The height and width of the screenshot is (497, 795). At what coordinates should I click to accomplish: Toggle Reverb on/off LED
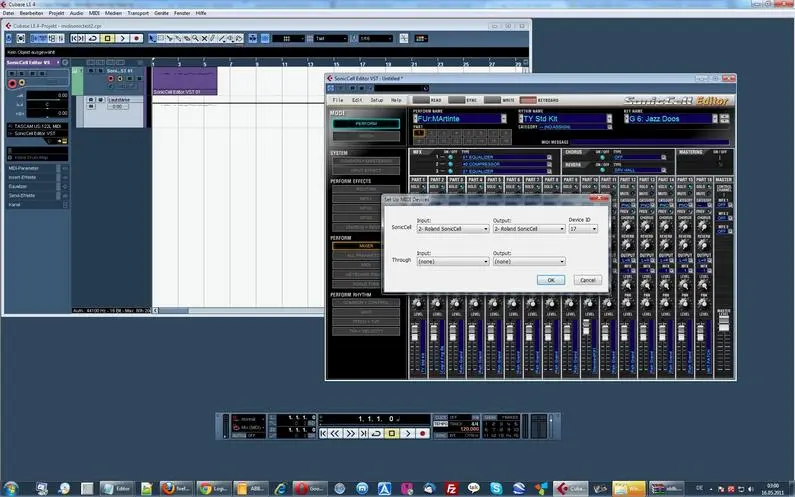pos(602,170)
